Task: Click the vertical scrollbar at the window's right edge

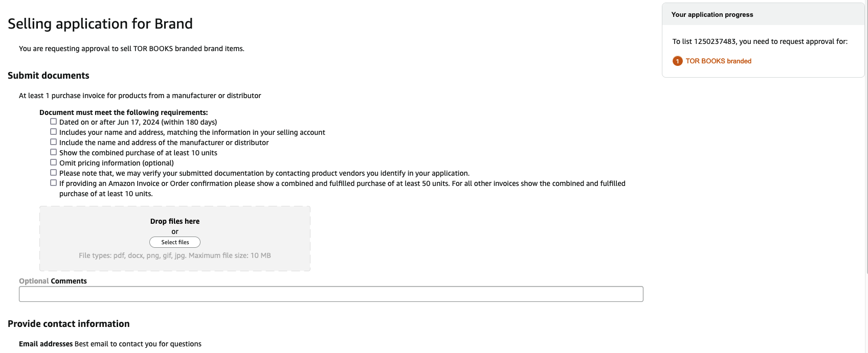Action: [x=866, y=138]
